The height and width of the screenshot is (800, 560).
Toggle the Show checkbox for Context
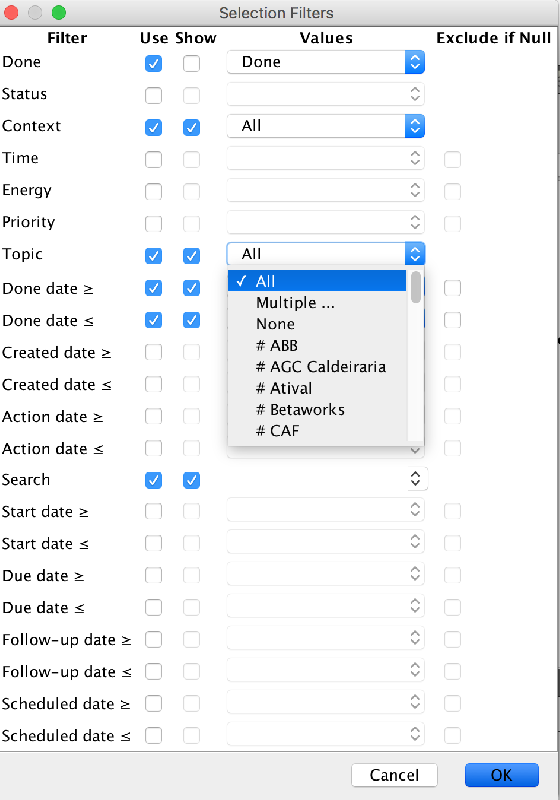191,127
